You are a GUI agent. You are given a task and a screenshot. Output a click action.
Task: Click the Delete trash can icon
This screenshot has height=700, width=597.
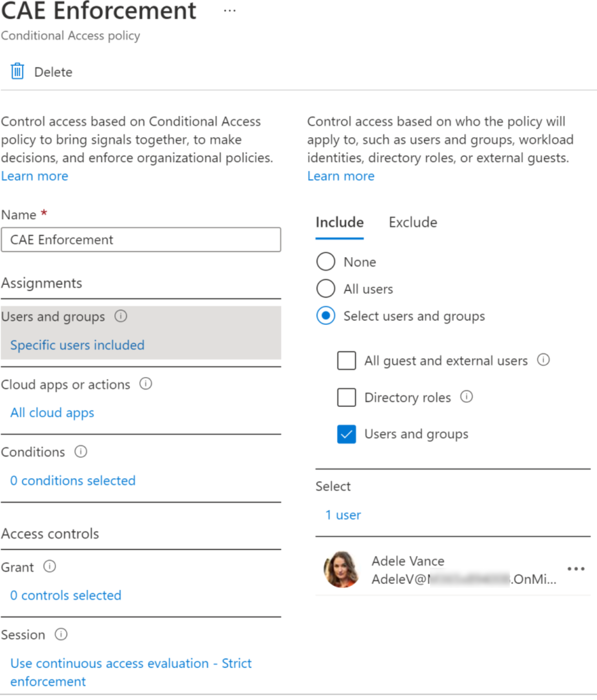(x=17, y=71)
